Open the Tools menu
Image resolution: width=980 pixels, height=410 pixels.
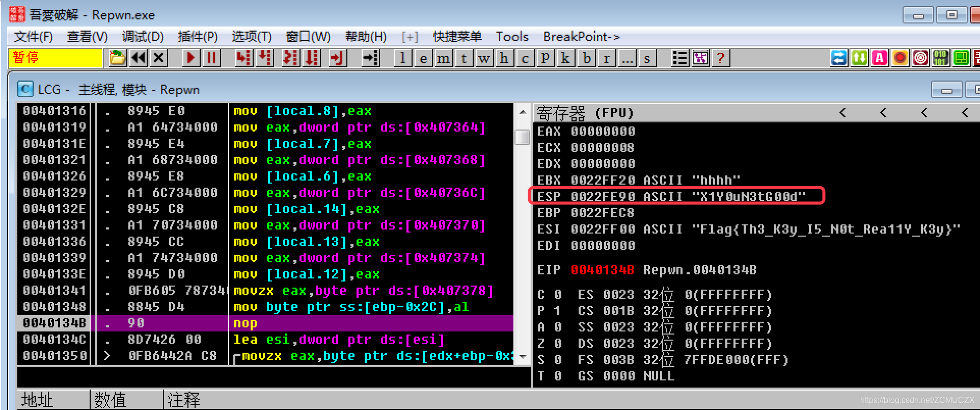pos(512,37)
